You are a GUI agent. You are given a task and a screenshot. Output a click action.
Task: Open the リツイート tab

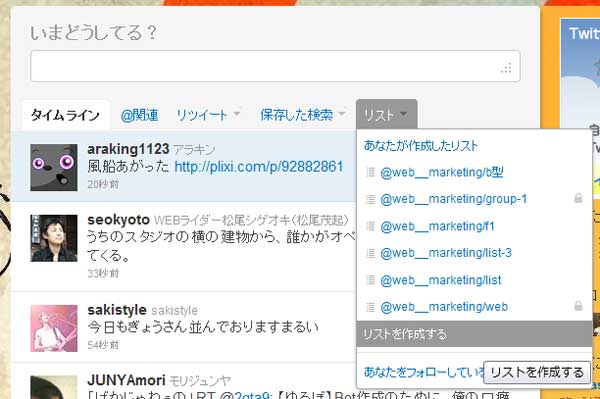pos(202,115)
